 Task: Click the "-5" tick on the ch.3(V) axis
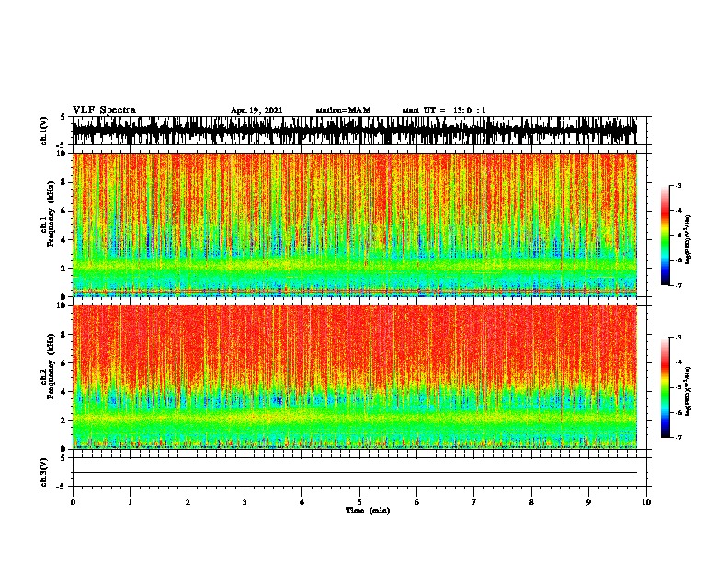pyautogui.click(x=62, y=486)
